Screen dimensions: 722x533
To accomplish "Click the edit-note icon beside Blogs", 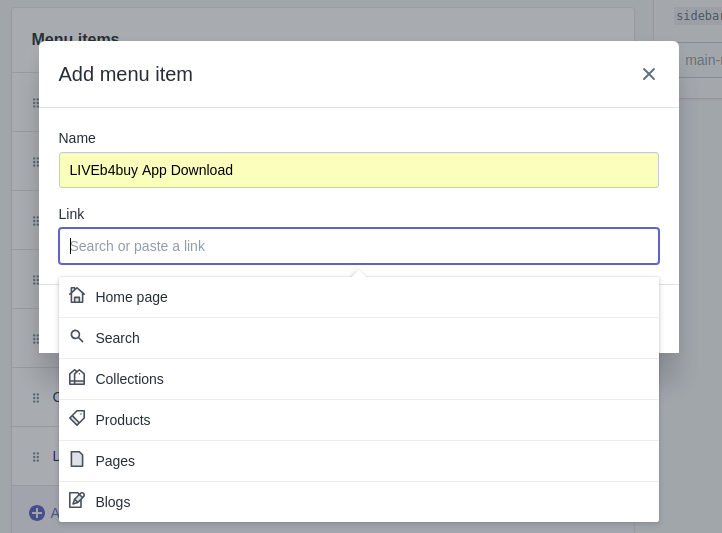I will [77, 500].
